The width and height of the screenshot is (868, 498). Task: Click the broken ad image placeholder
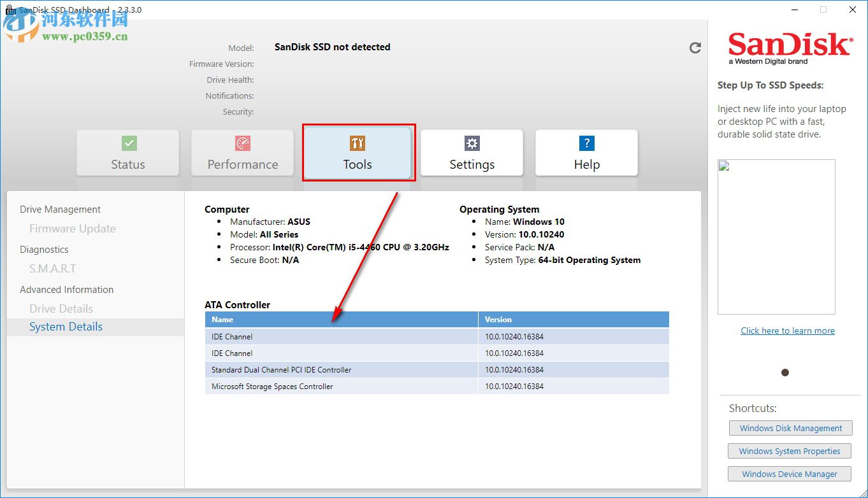pyautogui.click(x=776, y=236)
